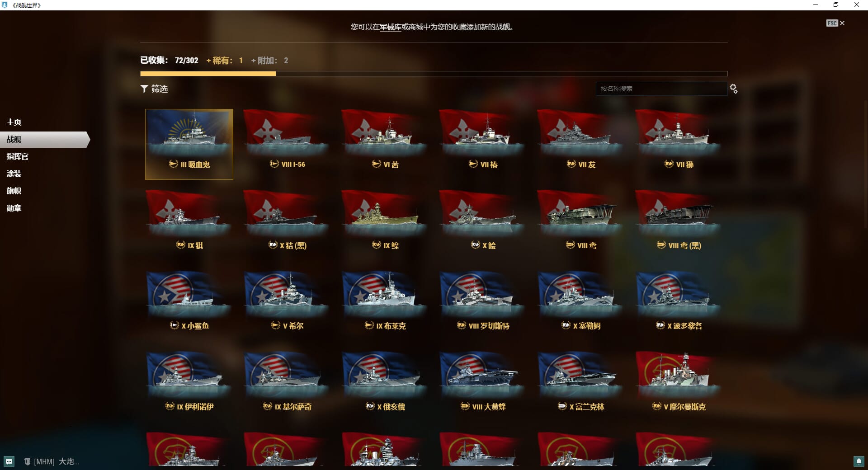Open the filter funnel icon
The width and height of the screenshot is (868, 470).
(144, 89)
